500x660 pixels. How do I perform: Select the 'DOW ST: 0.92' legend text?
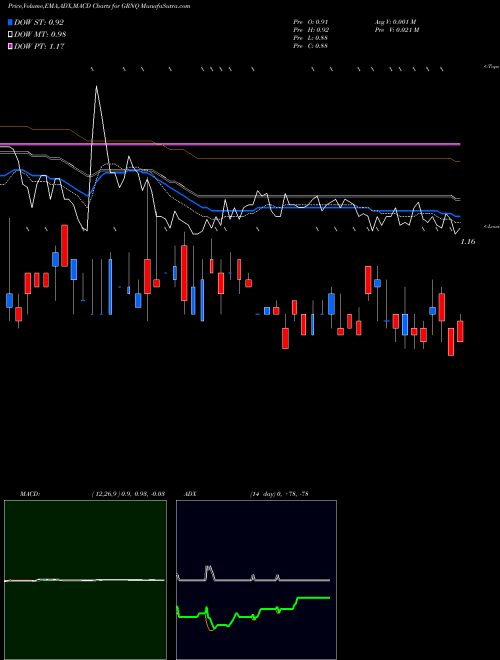(39, 22)
